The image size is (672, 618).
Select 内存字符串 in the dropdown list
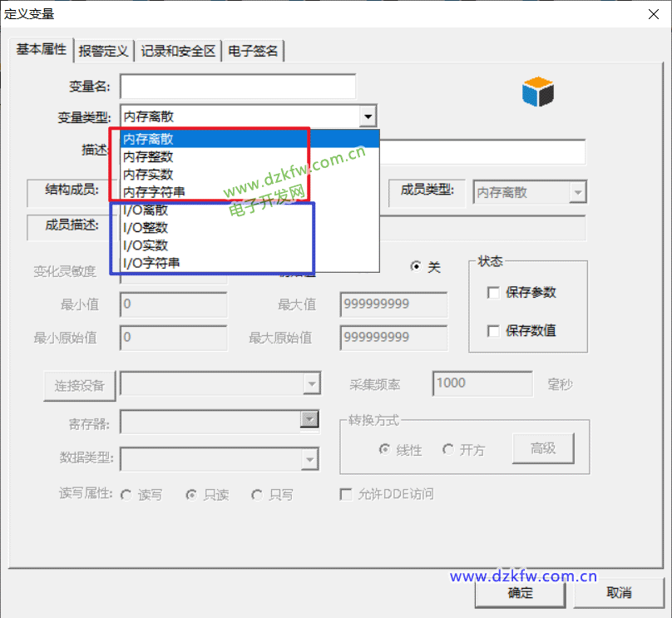[x=154, y=192]
